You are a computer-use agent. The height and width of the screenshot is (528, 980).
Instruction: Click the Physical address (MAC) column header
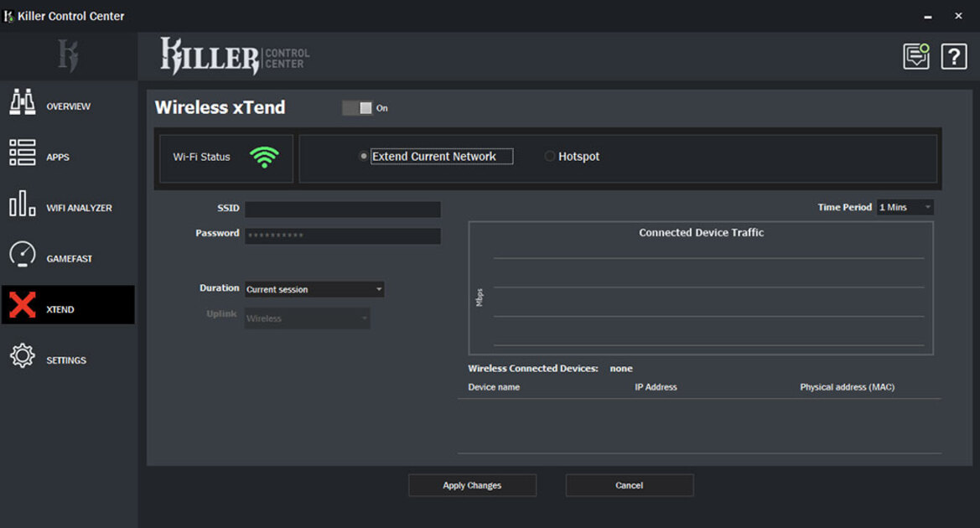coord(847,387)
